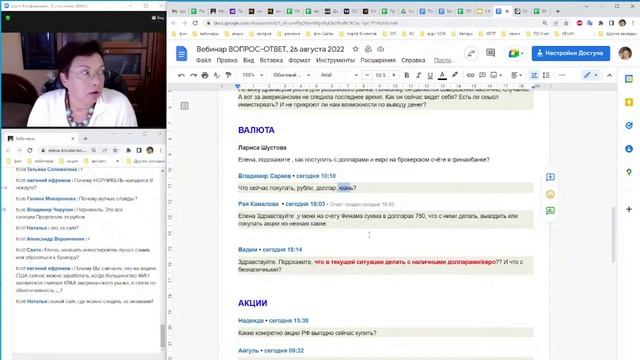This screenshot has height=360, width=640.
Task: Undo the last edit in Google Docs
Action: pos(181,75)
